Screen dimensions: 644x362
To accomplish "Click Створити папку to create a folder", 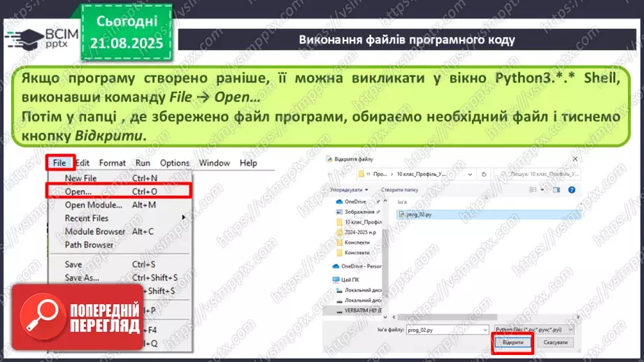I will point(400,189).
